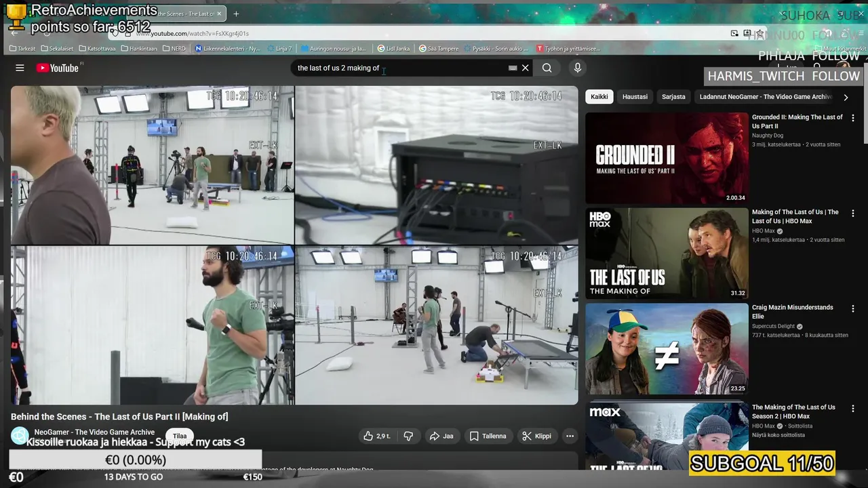Run the search with the magnifier button
This screenshot has height=488, width=868.
click(547, 68)
